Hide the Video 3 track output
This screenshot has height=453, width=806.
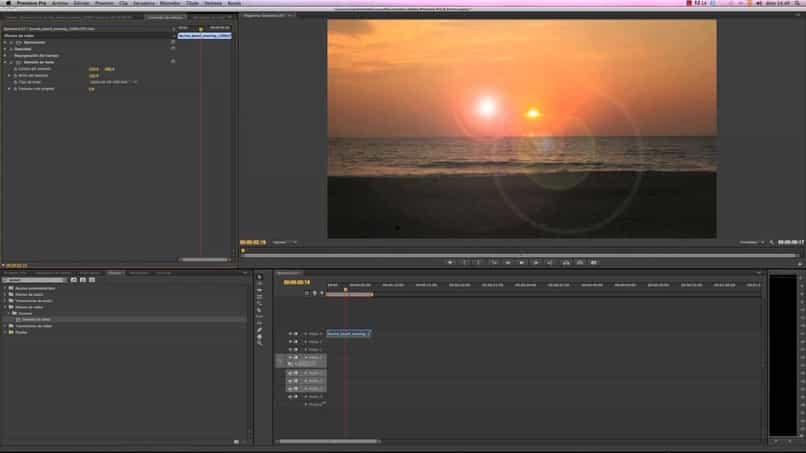(x=290, y=341)
